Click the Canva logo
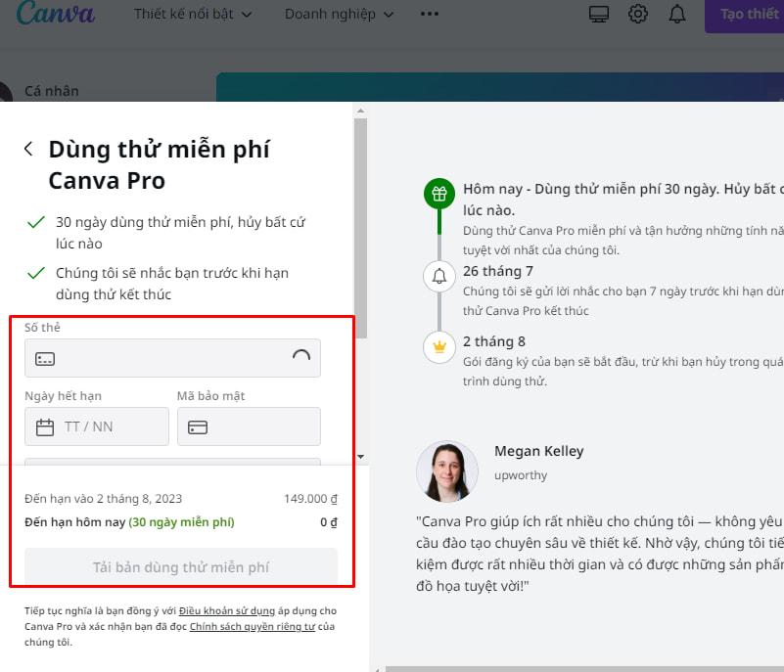 click(56, 14)
